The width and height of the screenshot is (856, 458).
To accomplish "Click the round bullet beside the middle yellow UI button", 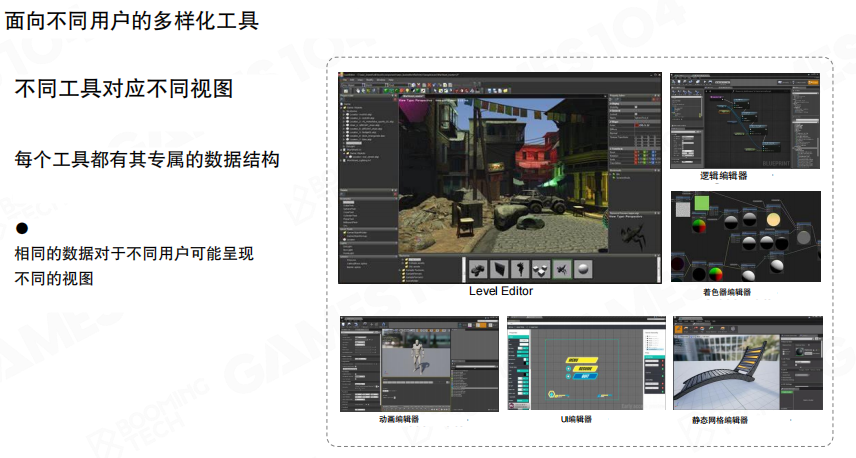I will pyautogui.click(x=568, y=368).
